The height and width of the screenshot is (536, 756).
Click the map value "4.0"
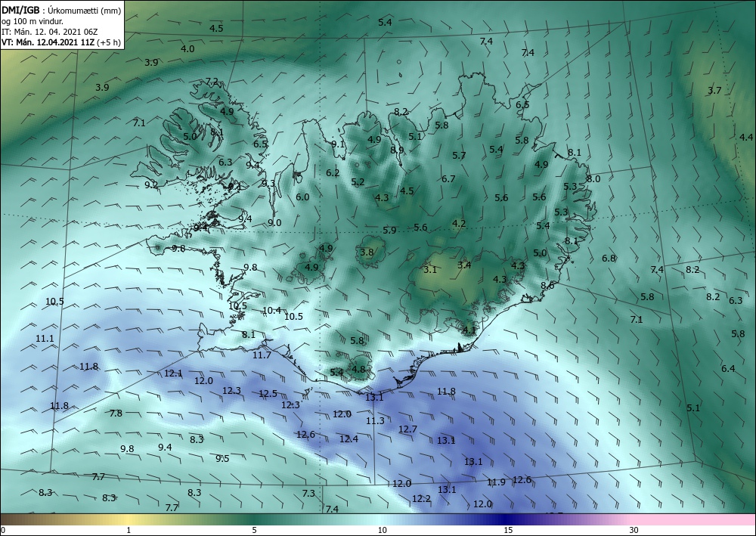[x=187, y=48]
